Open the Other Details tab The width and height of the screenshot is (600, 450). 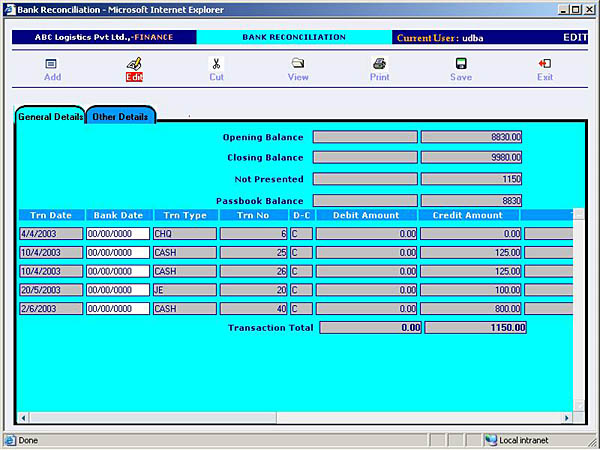pos(120,116)
